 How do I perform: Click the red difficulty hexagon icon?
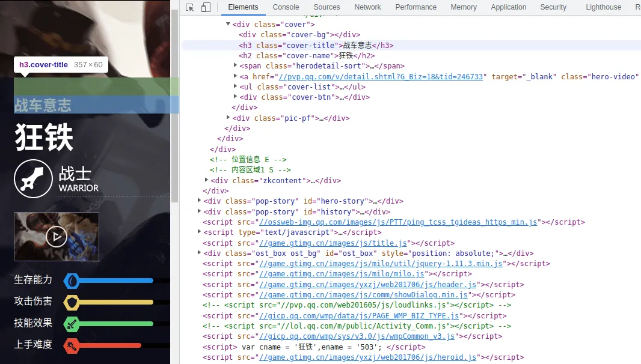[x=72, y=345]
